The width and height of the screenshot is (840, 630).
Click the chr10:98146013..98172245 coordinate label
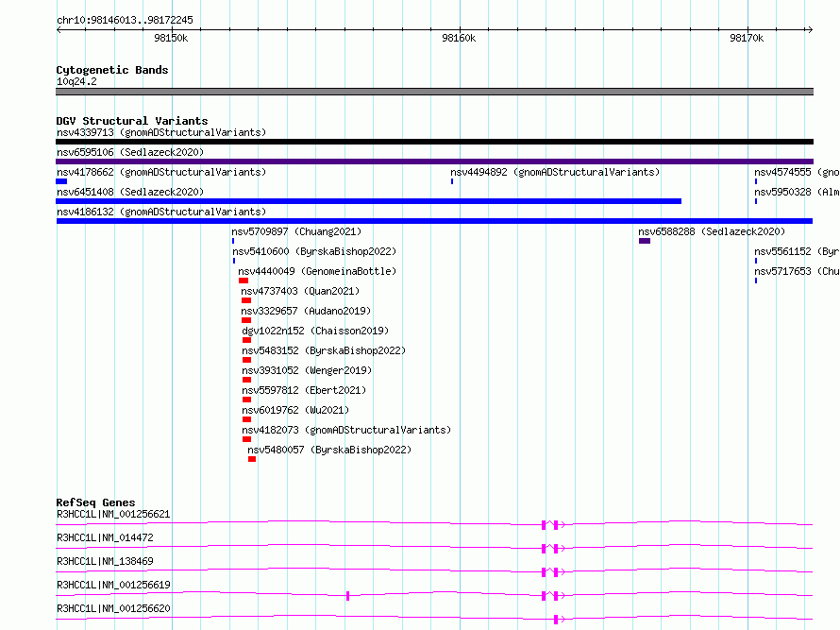pos(125,21)
